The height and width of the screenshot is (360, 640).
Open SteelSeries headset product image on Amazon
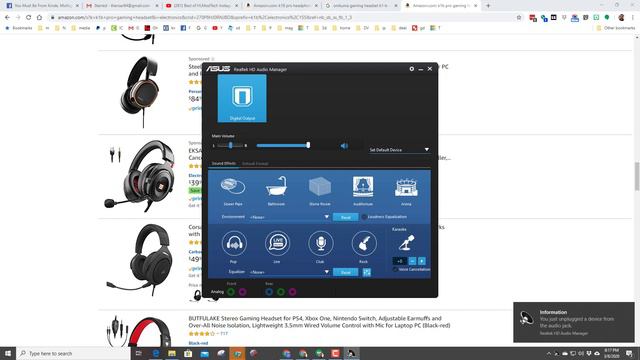[x=141, y=92]
